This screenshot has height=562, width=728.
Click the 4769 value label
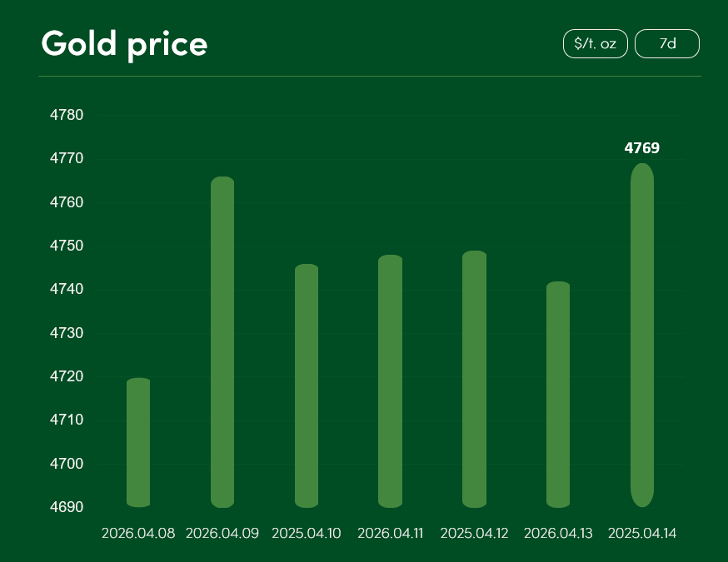pyautogui.click(x=642, y=148)
